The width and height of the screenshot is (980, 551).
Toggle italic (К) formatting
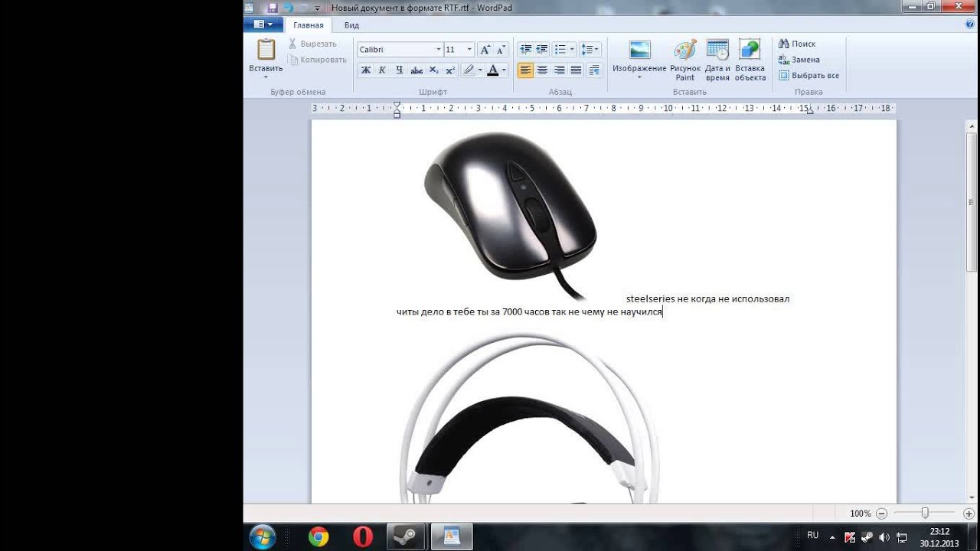[x=382, y=70]
